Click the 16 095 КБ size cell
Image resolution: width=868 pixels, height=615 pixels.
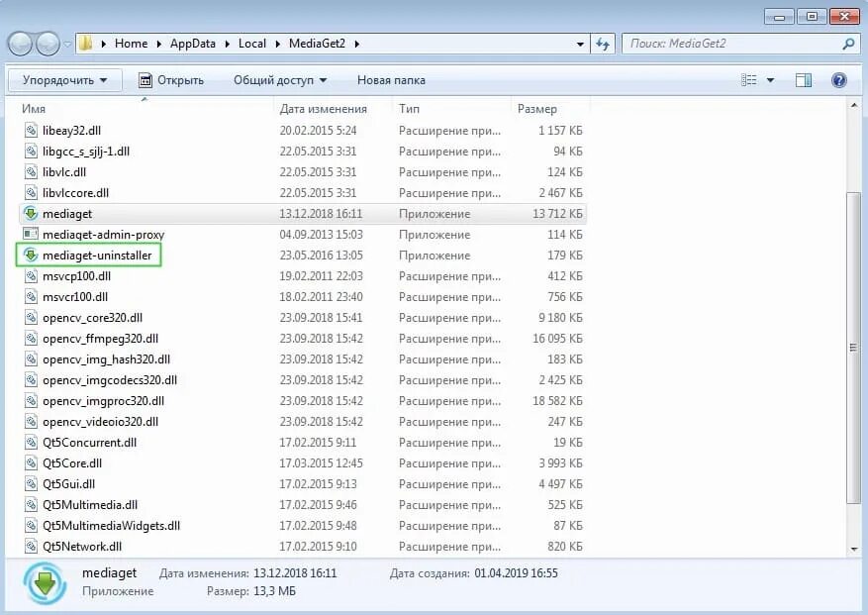pos(557,338)
